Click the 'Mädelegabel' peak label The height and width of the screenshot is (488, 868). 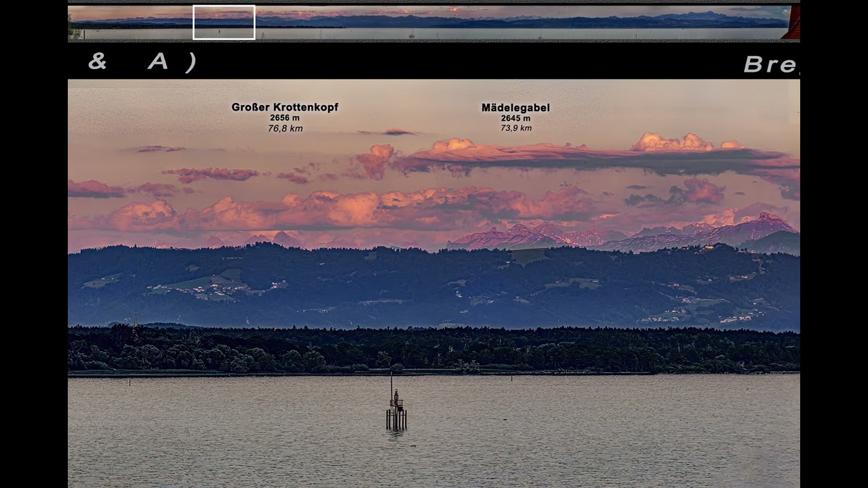[515, 107]
